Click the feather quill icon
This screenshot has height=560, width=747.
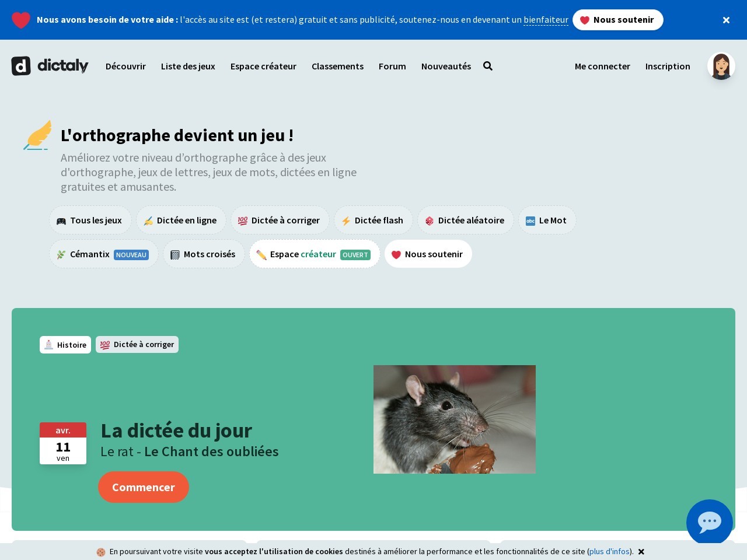pyautogui.click(x=38, y=135)
